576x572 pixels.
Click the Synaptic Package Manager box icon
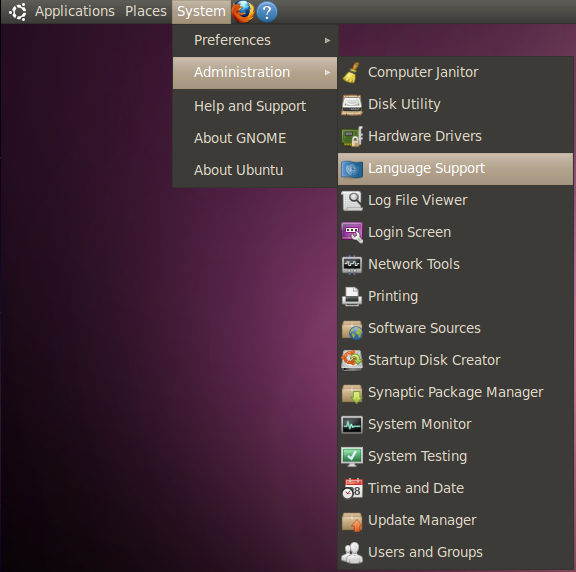tap(352, 393)
